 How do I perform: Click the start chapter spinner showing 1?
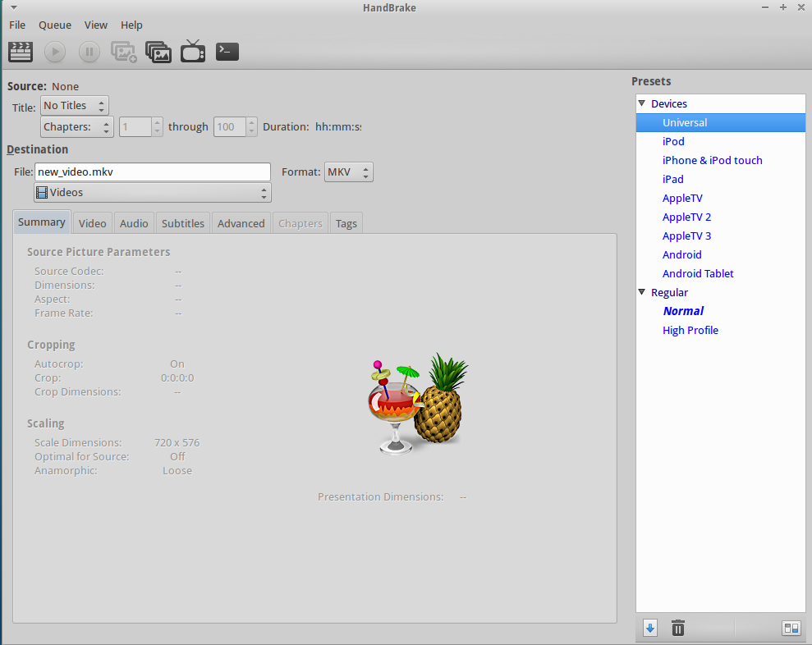[141, 127]
